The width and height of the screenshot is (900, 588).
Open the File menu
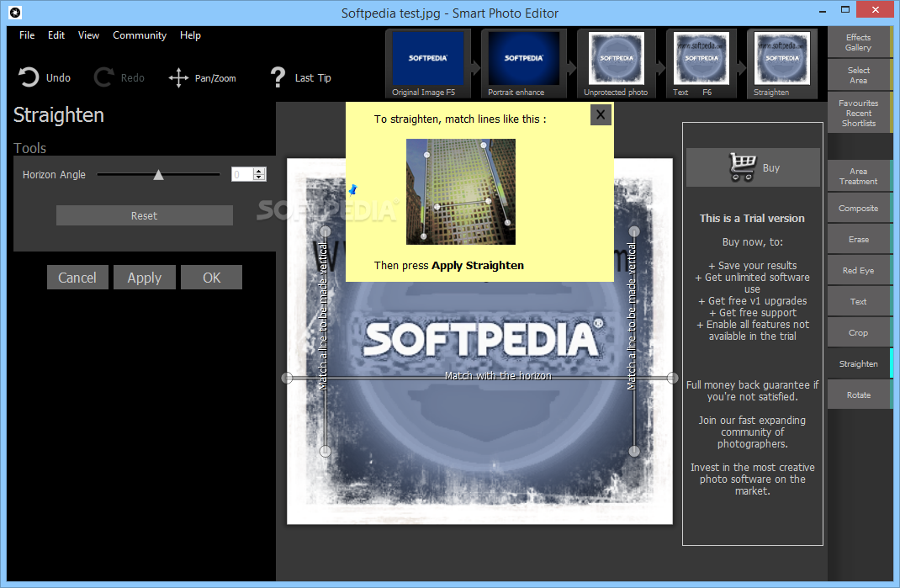click(x=27, y=35)
